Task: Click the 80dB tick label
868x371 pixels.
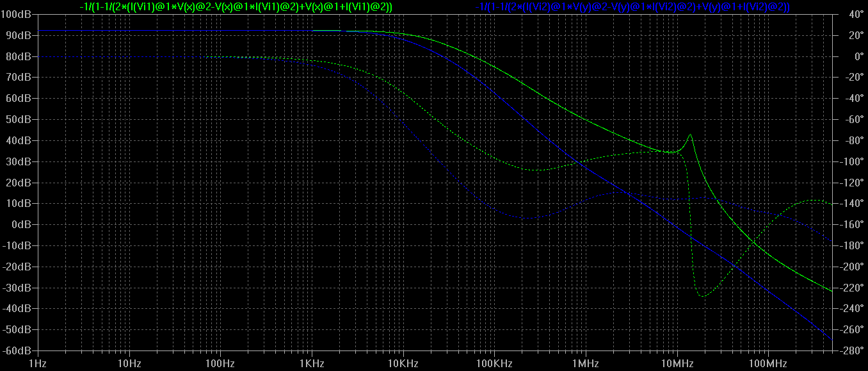Action: coord(19,56)
